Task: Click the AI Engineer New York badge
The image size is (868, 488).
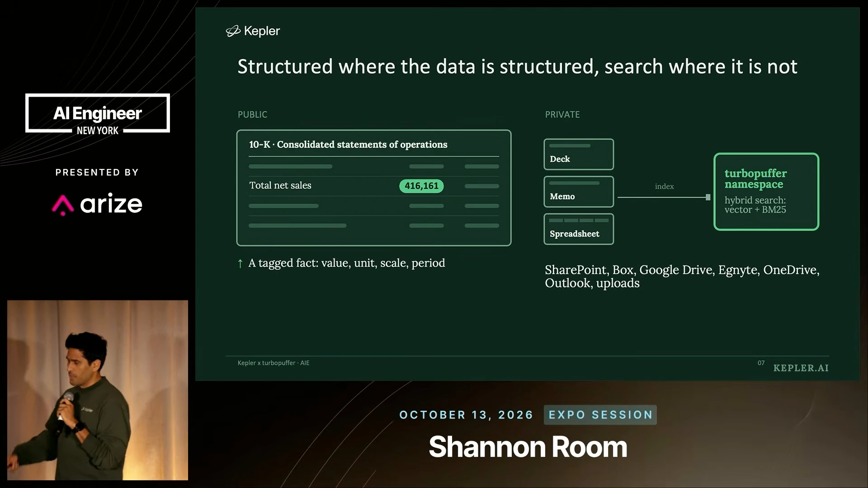Action: tap(98, 113)
